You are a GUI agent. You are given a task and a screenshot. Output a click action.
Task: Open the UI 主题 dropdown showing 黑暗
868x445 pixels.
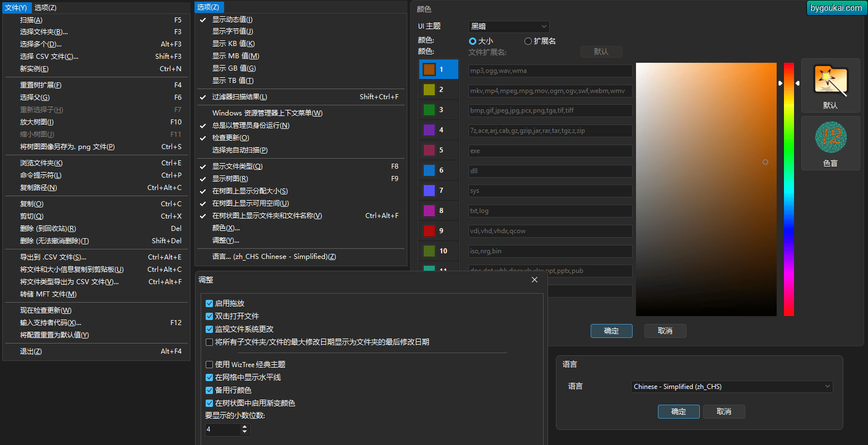tap(509, 26)
